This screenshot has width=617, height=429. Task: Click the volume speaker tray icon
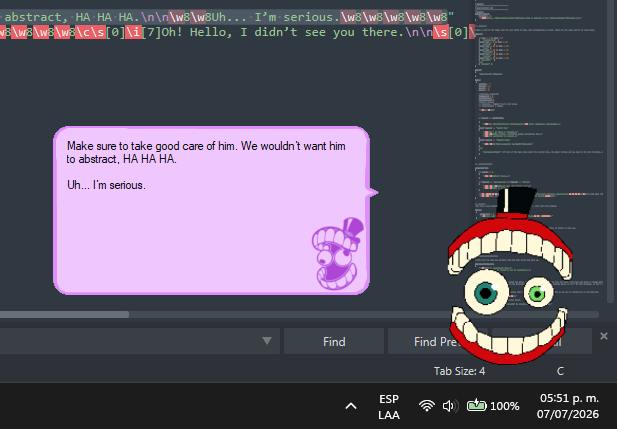pos(450,406)
